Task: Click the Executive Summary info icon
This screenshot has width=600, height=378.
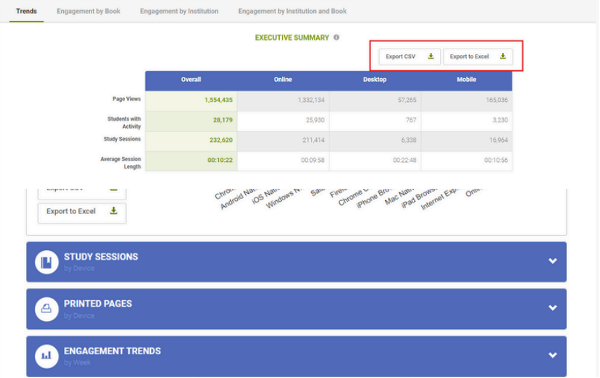Action: click(x=336, y=37)
